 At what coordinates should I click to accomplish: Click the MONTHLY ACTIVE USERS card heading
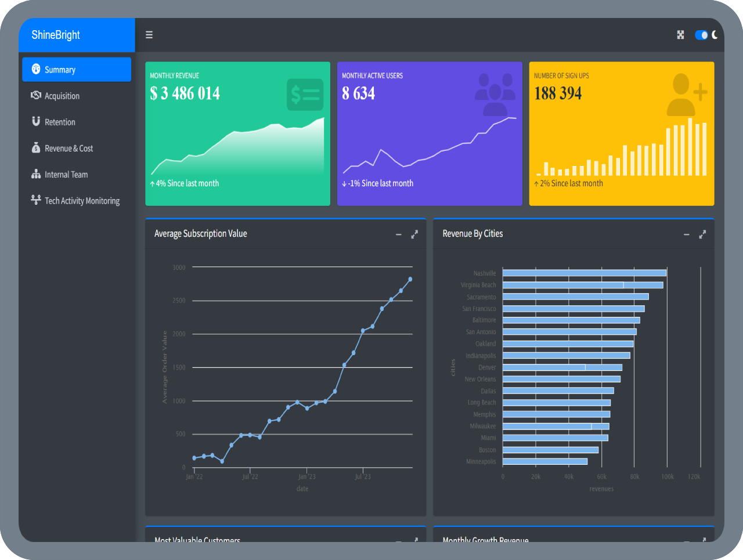tap(372, 76)
